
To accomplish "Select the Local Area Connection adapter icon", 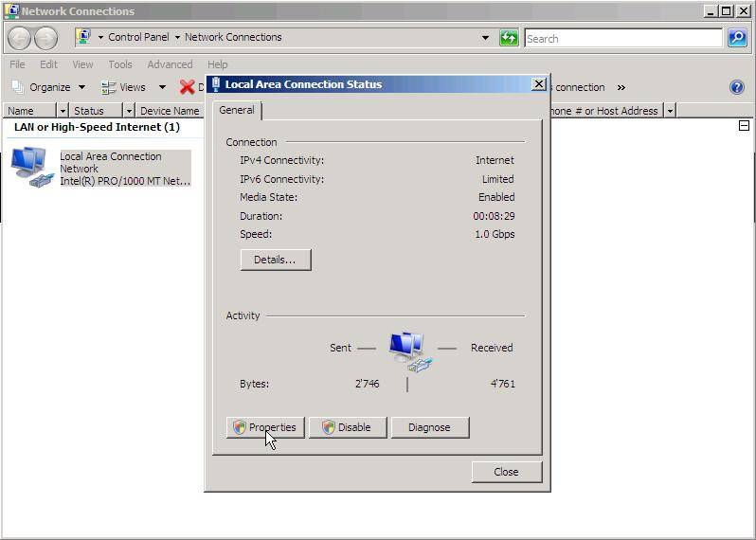I will point(30,167).
